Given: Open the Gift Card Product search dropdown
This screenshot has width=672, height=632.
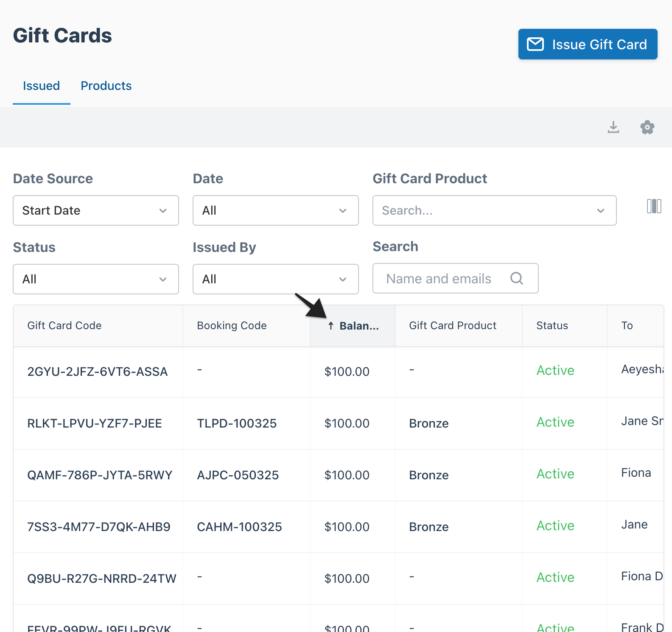Looking at the screenshot, I should pyautogui.click(x=494, y=210).
